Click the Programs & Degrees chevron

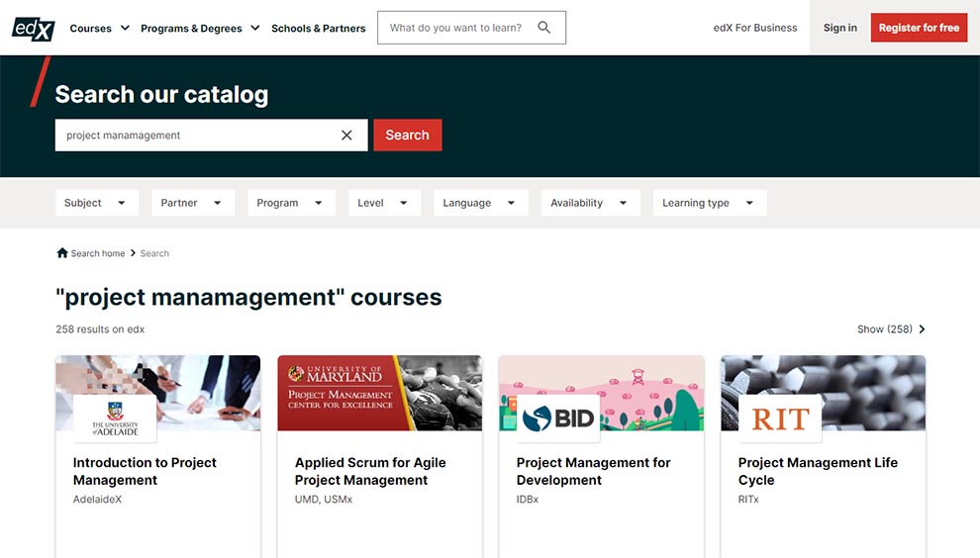(x=255, y=28)
